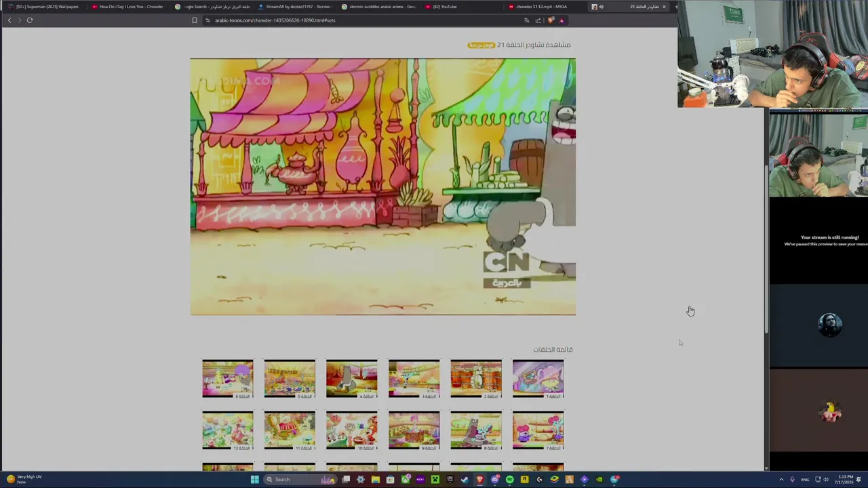Go back with the browser back arrow

coord(9,20)
